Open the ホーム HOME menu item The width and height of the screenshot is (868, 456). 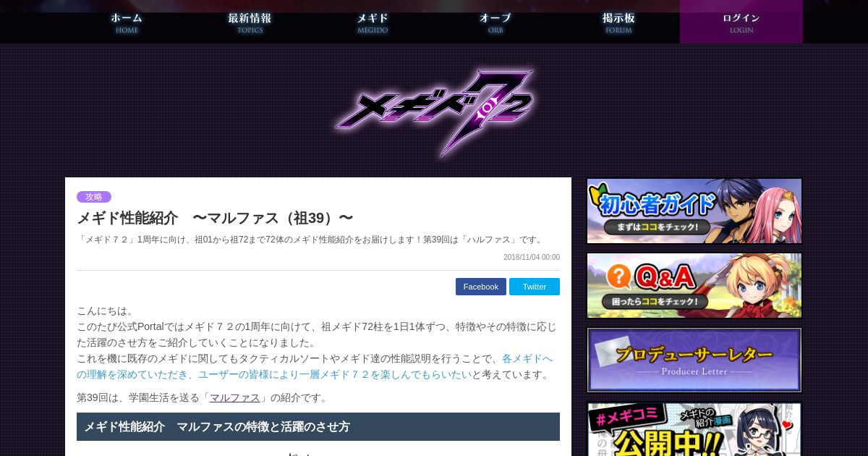point(127,22)
